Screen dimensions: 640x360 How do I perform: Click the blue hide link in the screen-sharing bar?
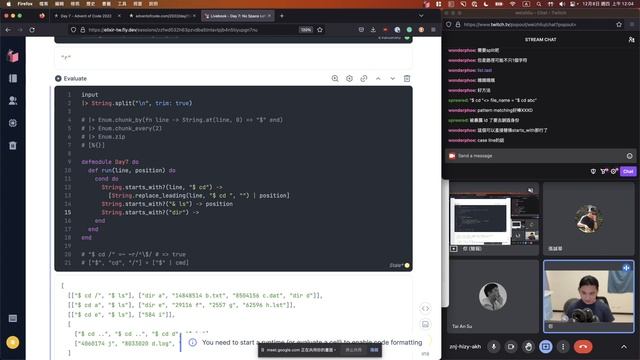click(x=374, y=350)
